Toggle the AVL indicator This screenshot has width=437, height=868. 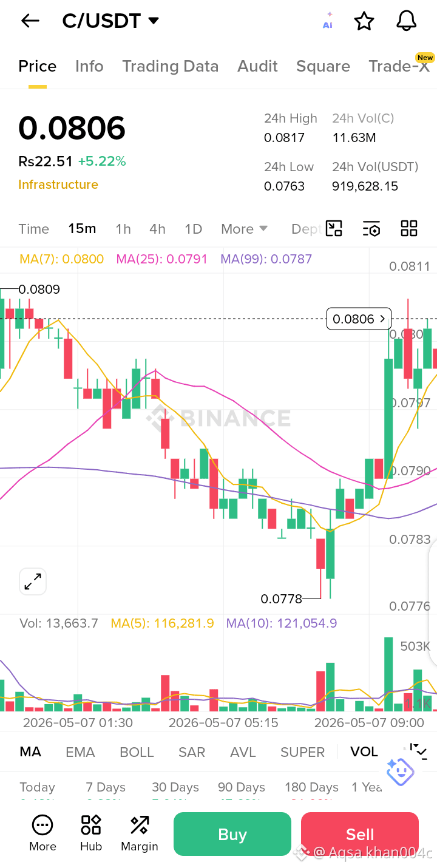pos(243,752)
